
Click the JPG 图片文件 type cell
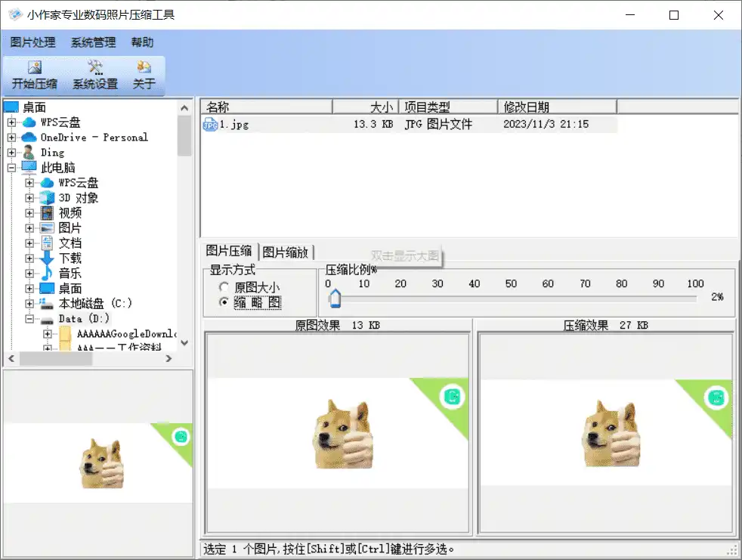pos(438,124)
